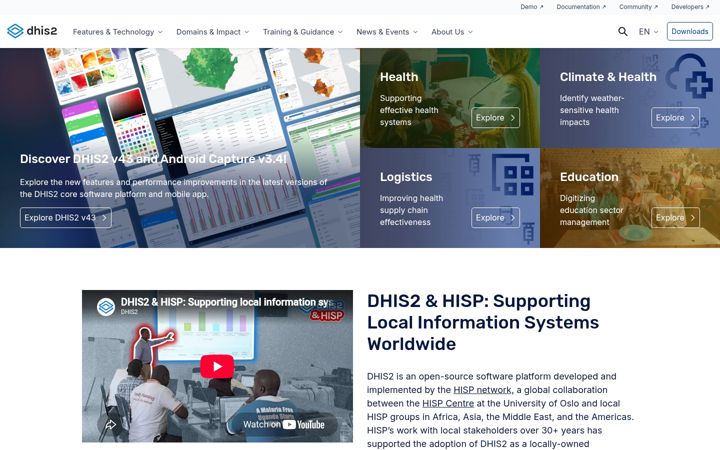720x450 pixels.
Task: Click the share arrow on video
Action: click(x=111, y=425)
